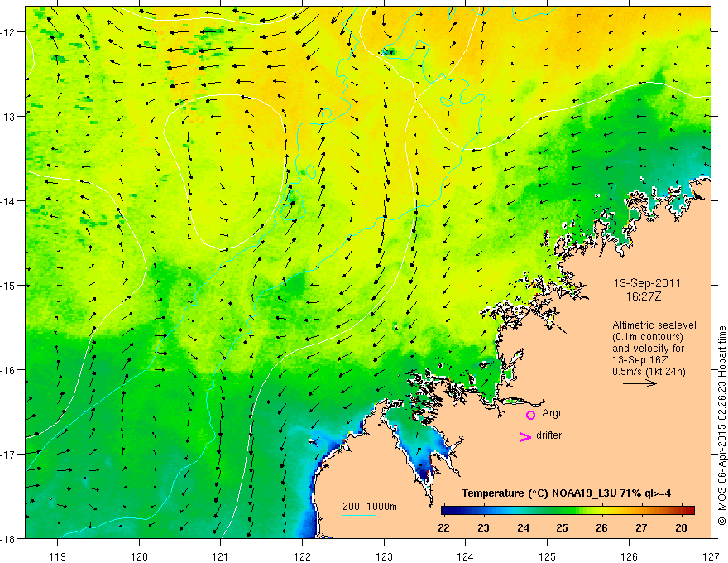Viewport: 728px width, 563px height.
Task: Click the latitude axis label -15
Action: point(9,285)
